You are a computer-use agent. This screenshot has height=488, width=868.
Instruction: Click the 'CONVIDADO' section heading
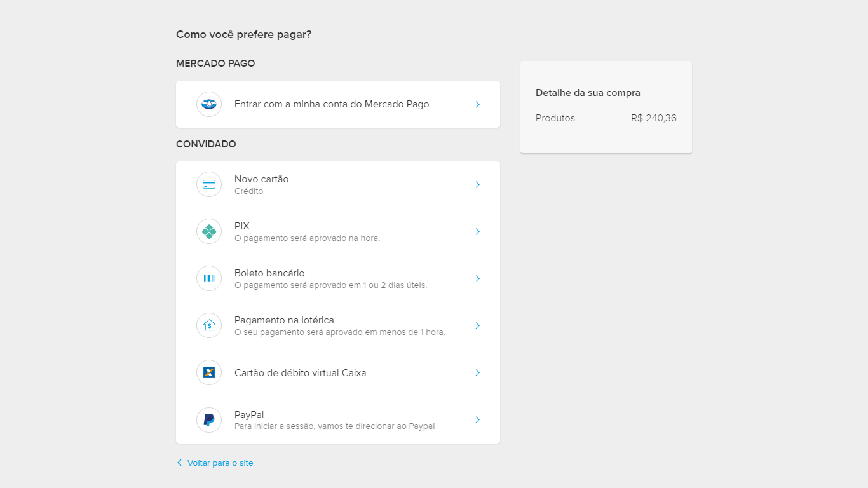pos(206,144)
